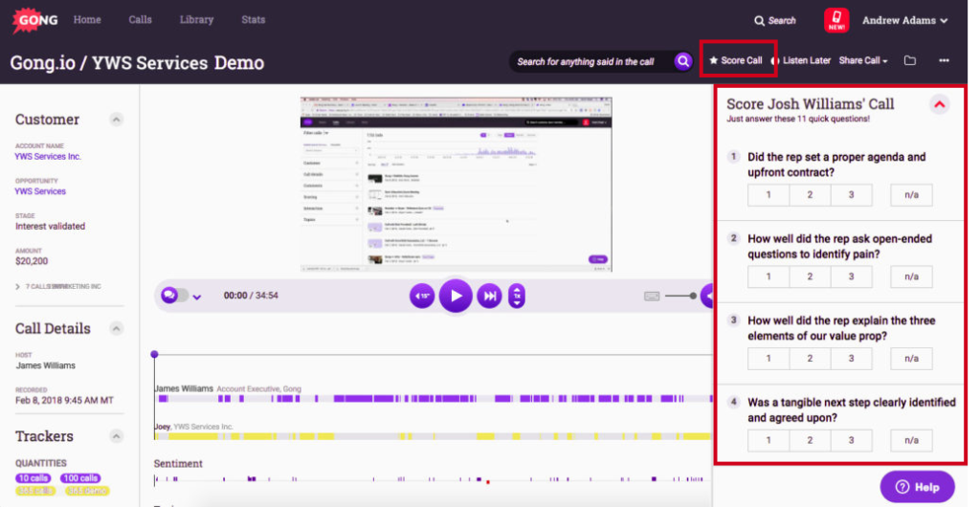Collapse the Customer section
The width and height of the screenshot is (980, 507).
[x=116, y=120]
